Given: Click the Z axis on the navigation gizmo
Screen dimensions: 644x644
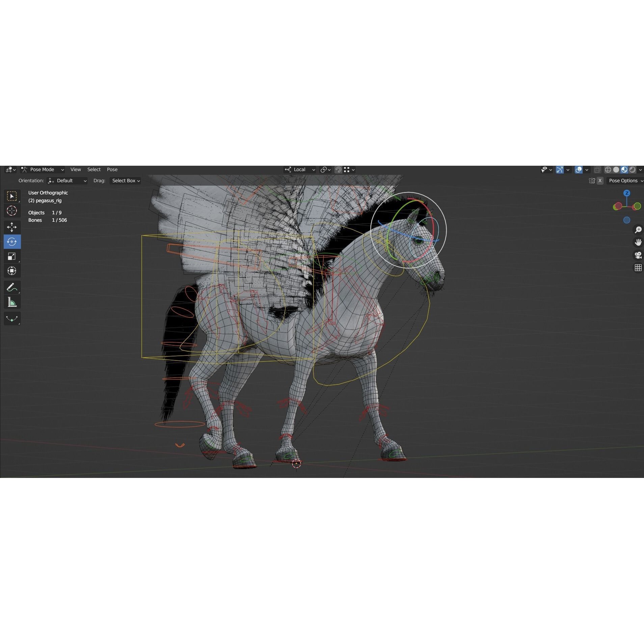Looking at the screenshot, I should (626, 193).
